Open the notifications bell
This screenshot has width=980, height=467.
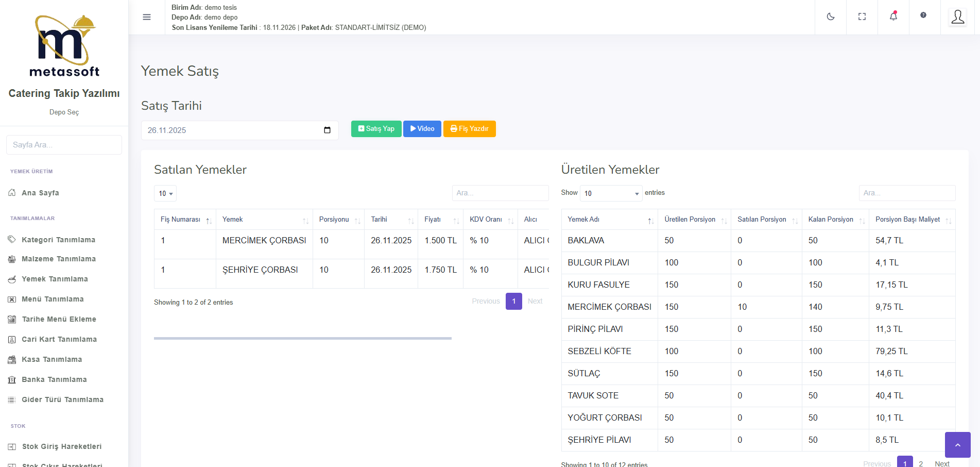click(893, 16)
